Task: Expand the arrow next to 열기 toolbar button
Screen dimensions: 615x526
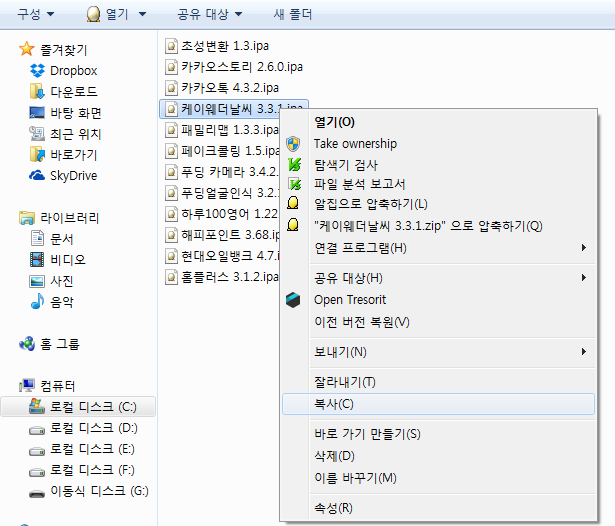Action: (142, 15)
